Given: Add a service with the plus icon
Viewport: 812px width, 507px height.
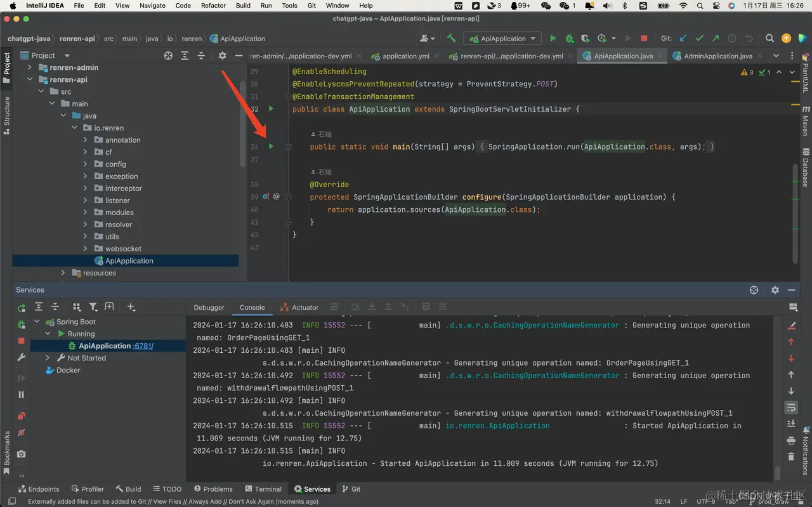Looking at the screenshot, I should coord(131,307).
